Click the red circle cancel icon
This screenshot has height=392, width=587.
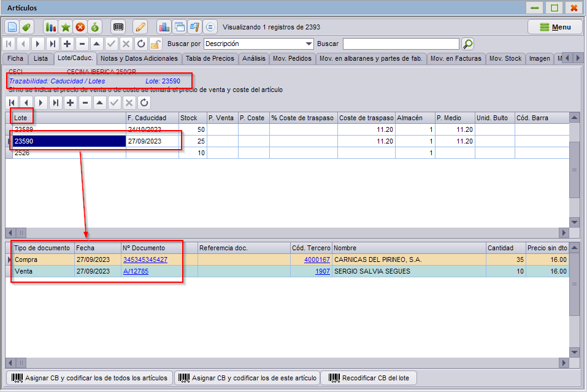pos(80,27)
